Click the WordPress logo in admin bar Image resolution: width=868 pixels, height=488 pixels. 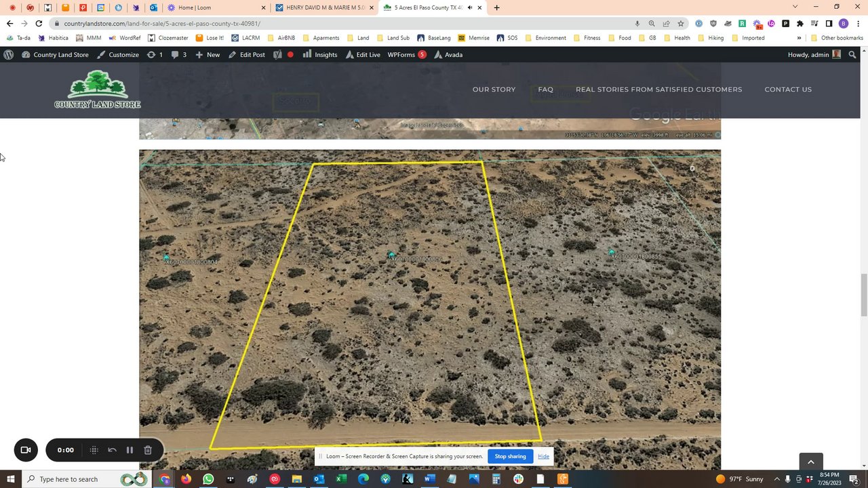9,55
